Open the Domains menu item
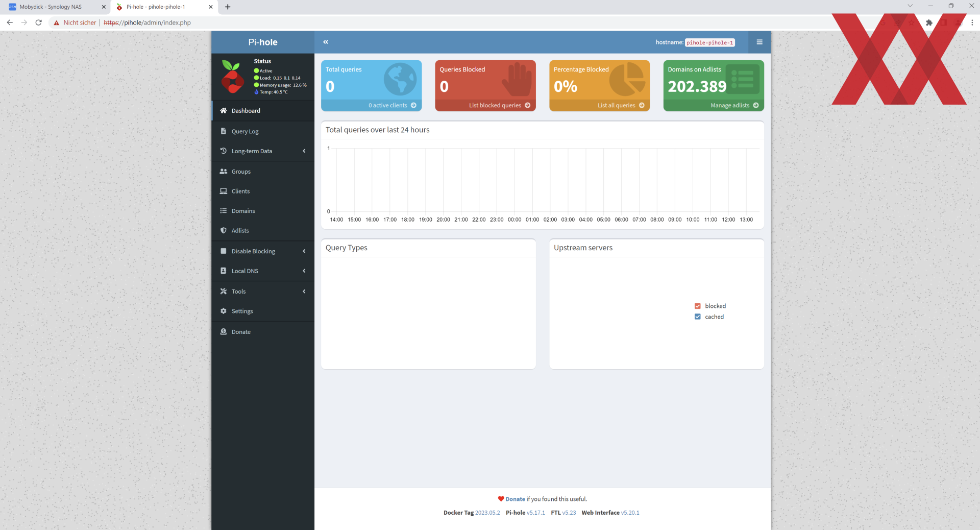This screenshot has height=530, width=980. point(263,211)
